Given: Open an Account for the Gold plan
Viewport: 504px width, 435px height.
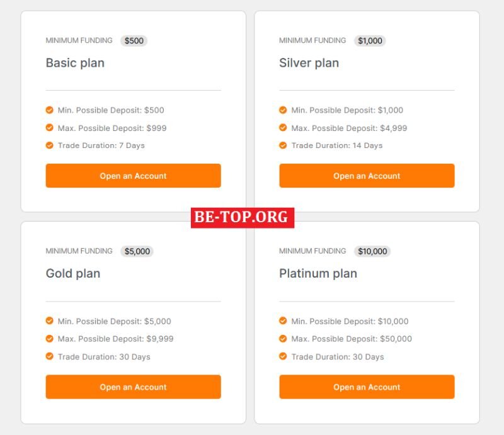Looking at the screenshot, I should tap(134, 387).
